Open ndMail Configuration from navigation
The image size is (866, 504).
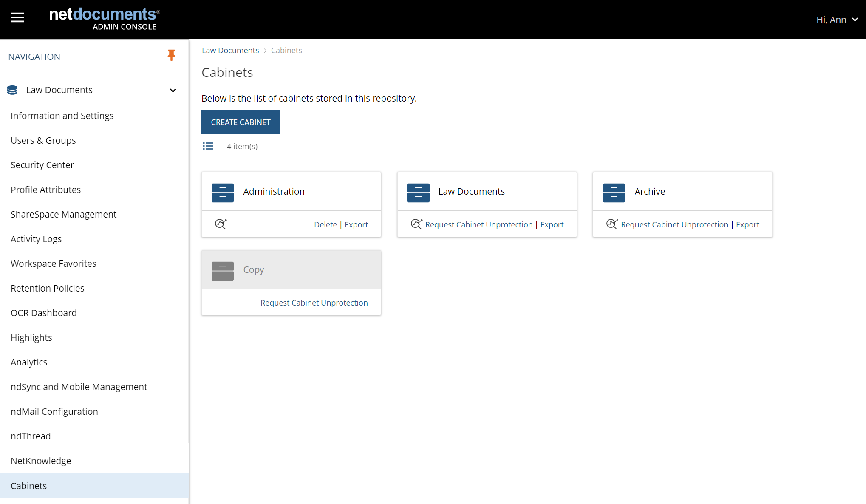[54, 411]
